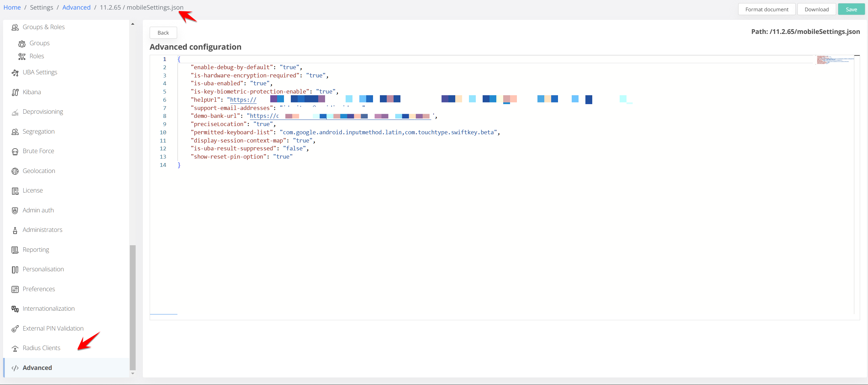Screen dimensions: 868x385
Task: Click the Geolocation globe icon
Action: (15, 171)
